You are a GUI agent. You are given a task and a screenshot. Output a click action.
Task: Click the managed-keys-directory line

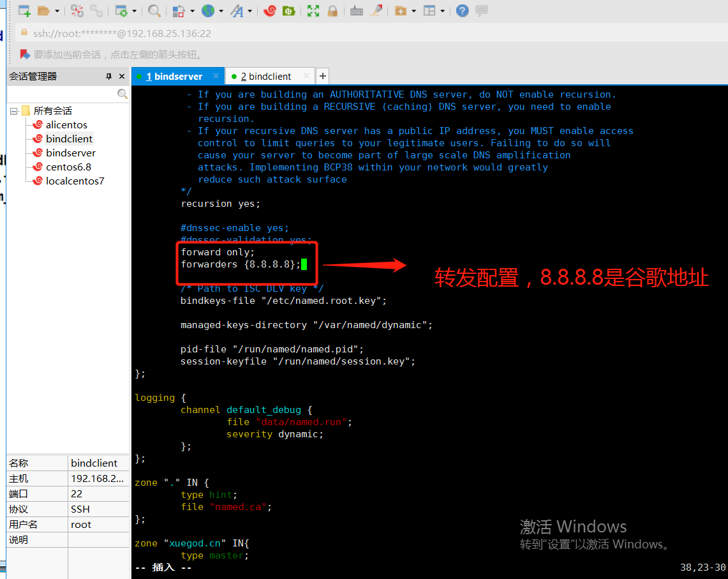click(306, 325)
